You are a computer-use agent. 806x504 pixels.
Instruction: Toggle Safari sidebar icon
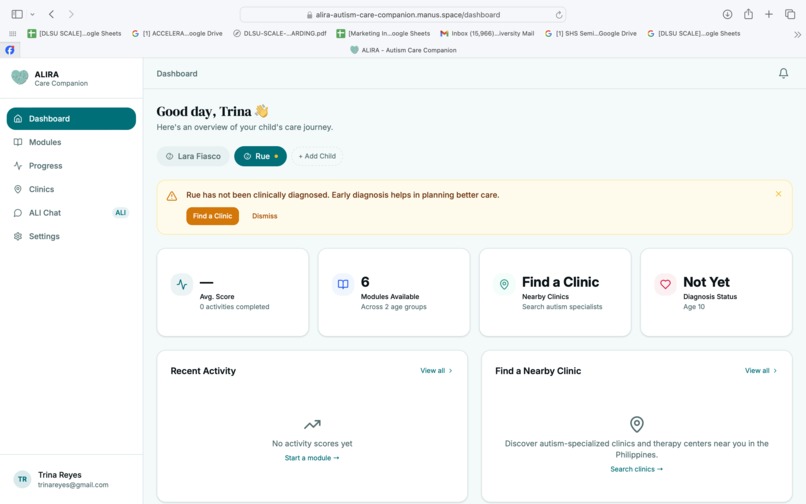[x=17, y=14]
